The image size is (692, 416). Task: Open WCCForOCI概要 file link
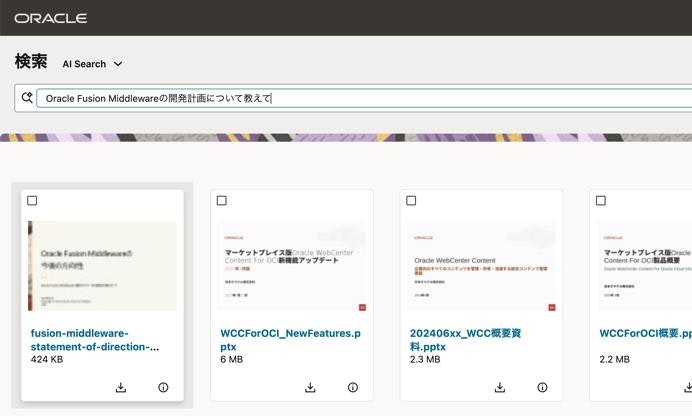pos(645,334)
